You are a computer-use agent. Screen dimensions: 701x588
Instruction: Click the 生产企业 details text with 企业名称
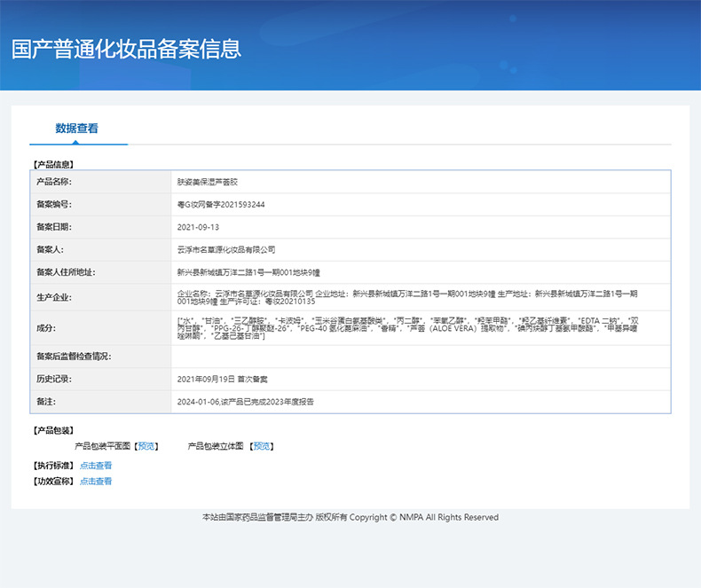click(407, 297)
